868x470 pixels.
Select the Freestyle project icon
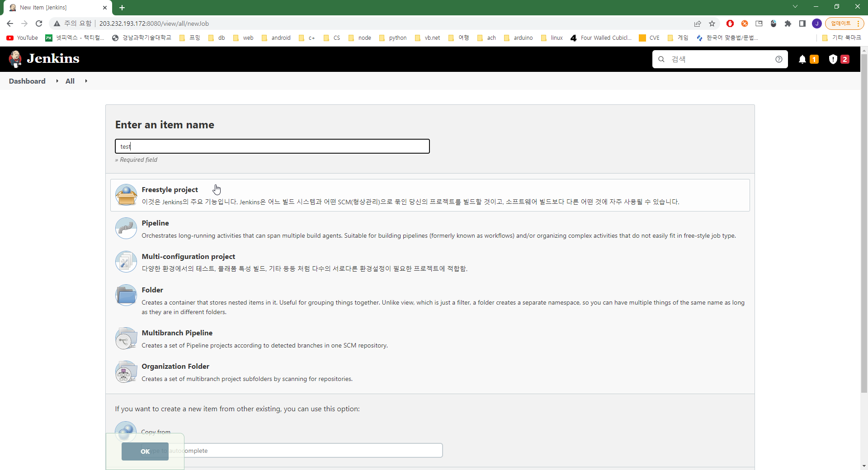(x=126, y=195)
